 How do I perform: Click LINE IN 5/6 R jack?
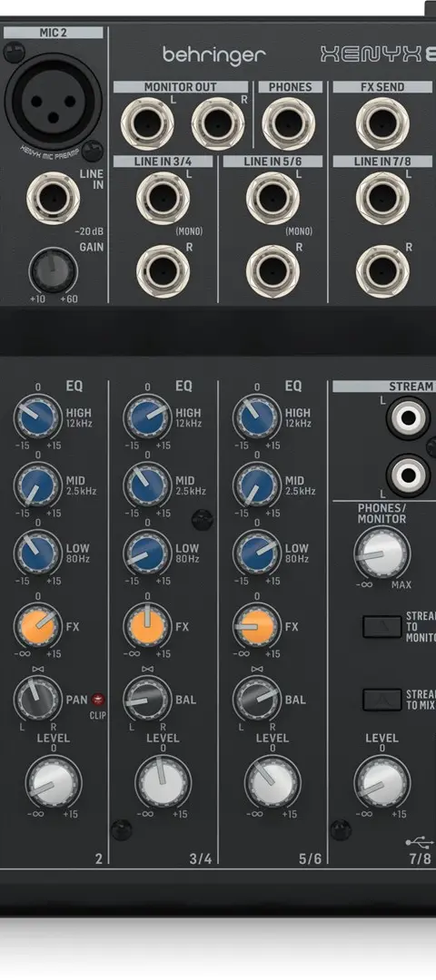272,270
